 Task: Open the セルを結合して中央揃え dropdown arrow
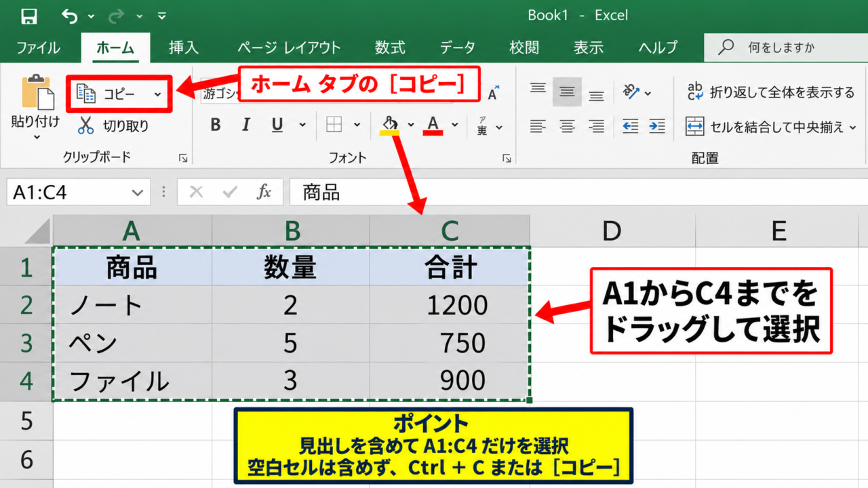pyautogui.click(x=853, y=127)
